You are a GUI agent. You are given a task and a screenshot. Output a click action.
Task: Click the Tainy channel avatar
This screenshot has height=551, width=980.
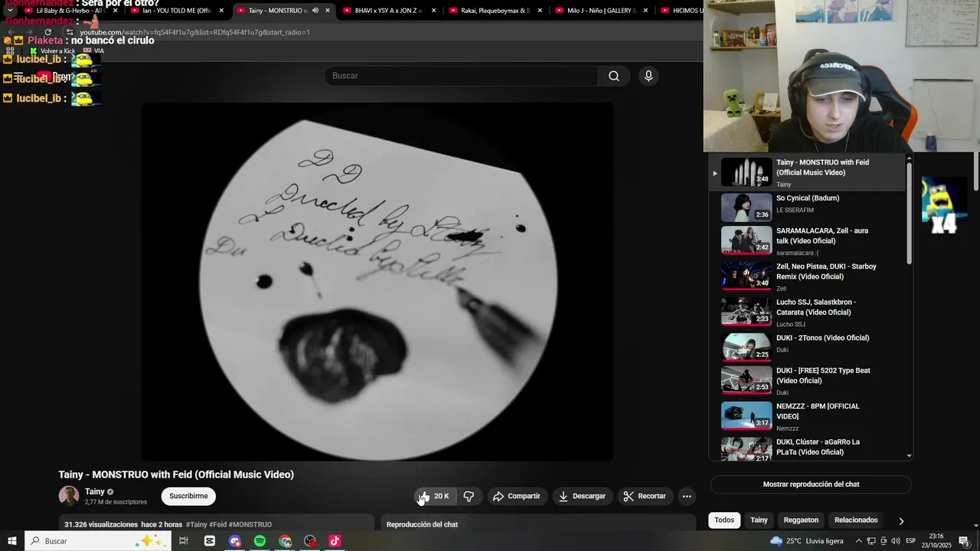click(x=69, y=496)
